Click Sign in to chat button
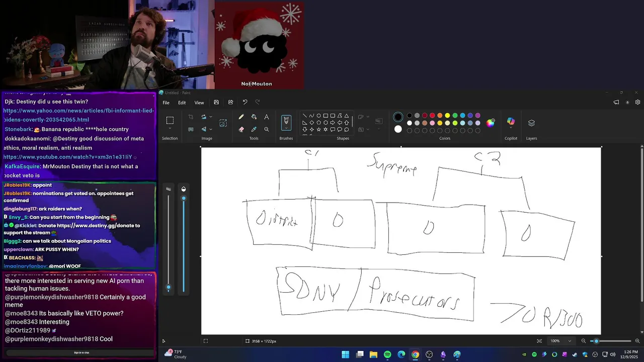 pyautogui.click(x=82, y=352)
